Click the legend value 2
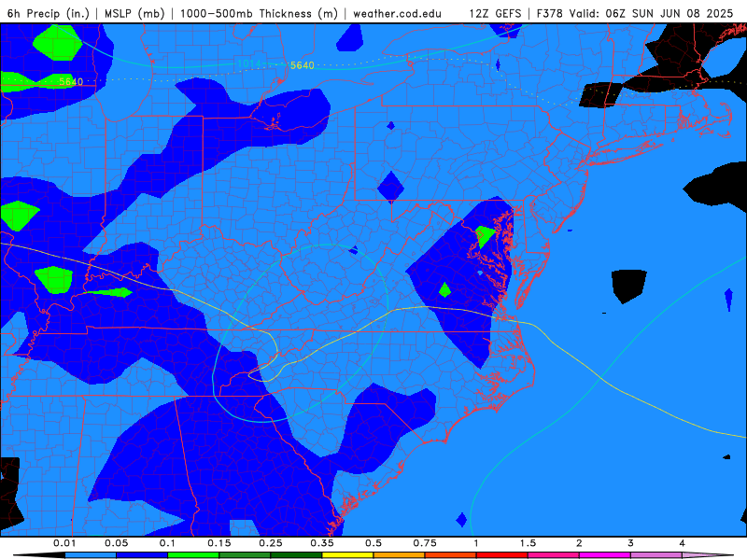 tap(579, 543)
